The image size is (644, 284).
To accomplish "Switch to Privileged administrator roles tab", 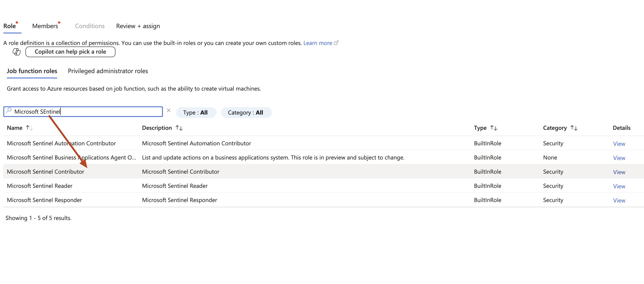I will tap(108, 71).
